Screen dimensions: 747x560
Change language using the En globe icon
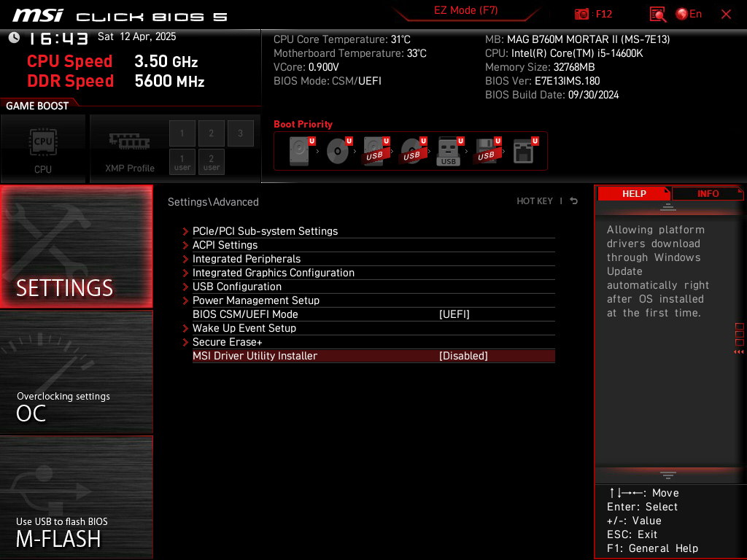689,15
